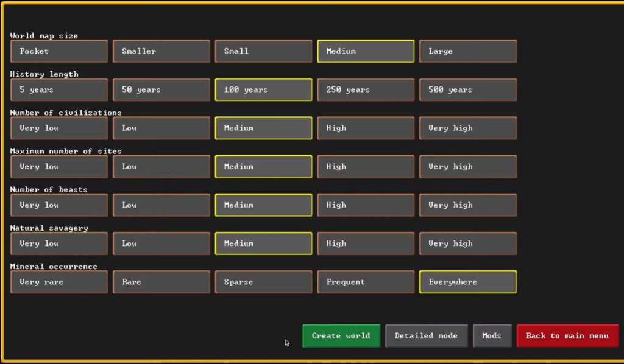The width and height of the screenshot is (624, 364).
Task: Choose Low number of civilizations
Action: click(x=161, y=128)
